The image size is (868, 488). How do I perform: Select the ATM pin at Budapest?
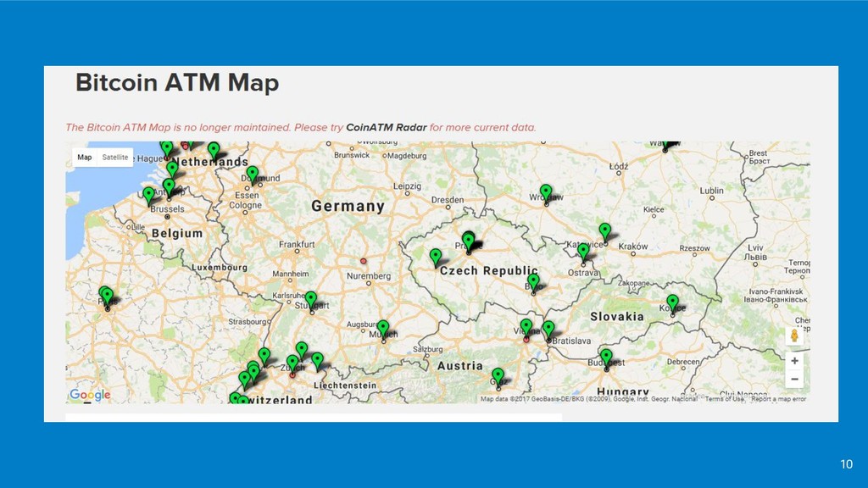pos(606,358)
